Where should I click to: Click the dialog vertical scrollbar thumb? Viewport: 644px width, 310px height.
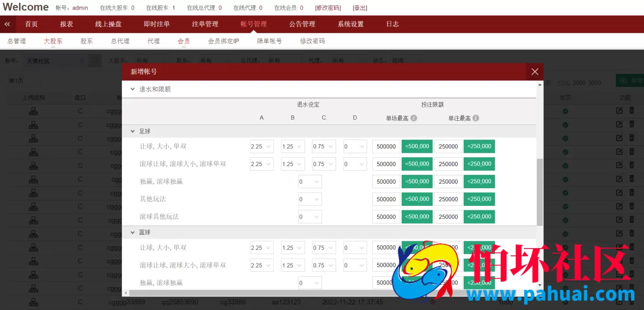(x=540, y=192)
